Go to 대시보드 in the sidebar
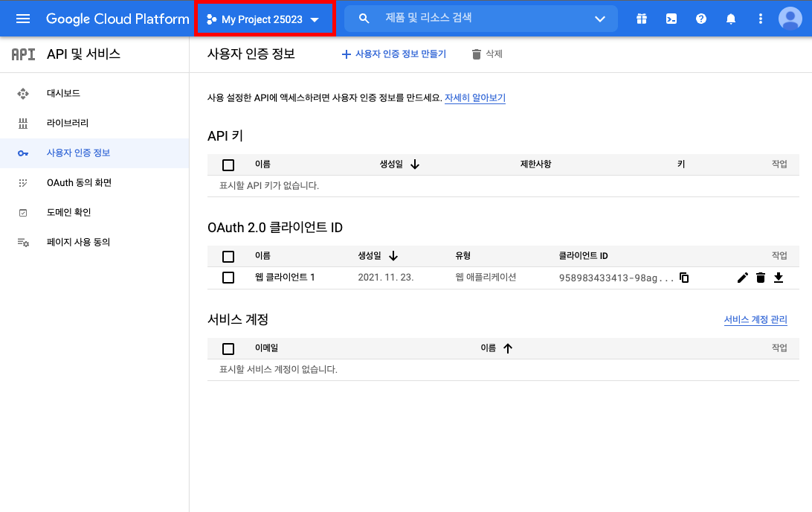This screenshot has width=812, height=512. (63, 93)
